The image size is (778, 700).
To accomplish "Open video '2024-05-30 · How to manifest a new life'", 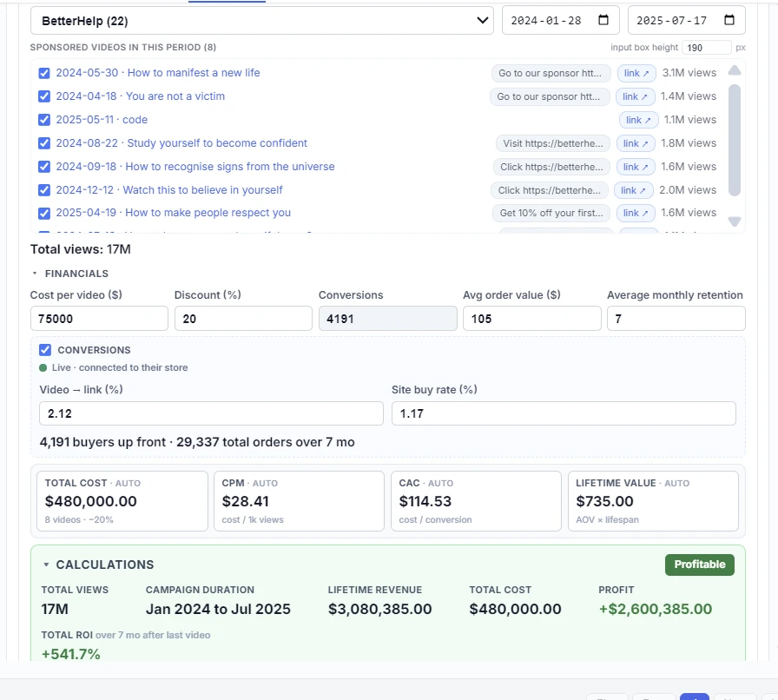I will [x=158, y=72].
